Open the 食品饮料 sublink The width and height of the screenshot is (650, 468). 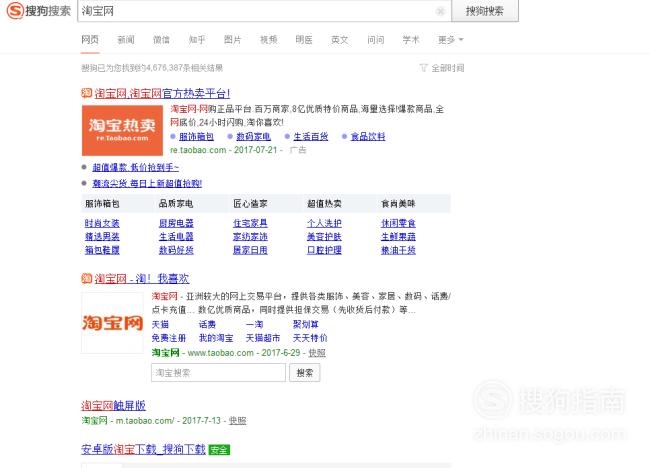pyautogui.click(x=368, y=136)
